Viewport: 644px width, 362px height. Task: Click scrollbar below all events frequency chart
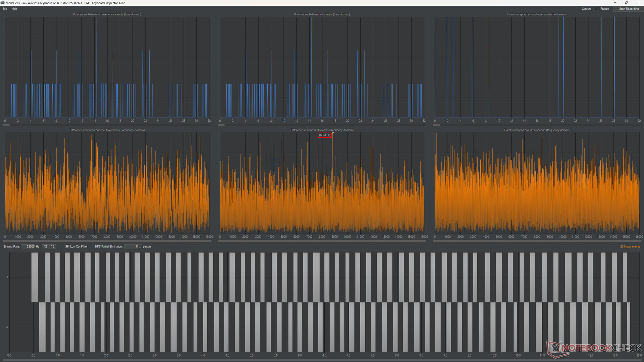(322, 241)
